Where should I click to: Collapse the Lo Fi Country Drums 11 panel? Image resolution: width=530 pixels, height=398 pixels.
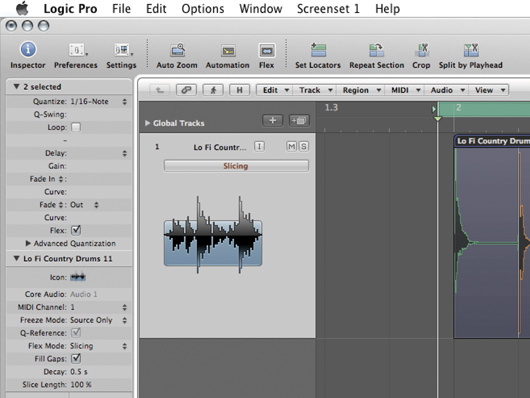[16, 258]
